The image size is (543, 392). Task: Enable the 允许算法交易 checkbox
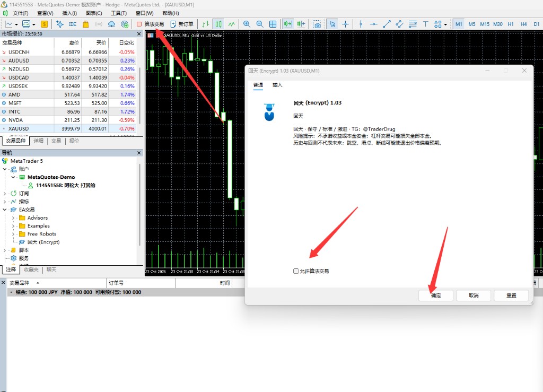pos(296,271)
